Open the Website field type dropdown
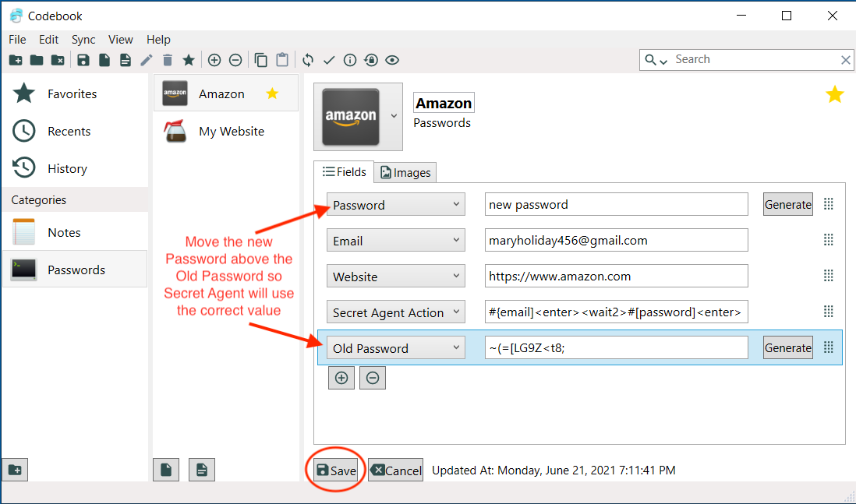Image resolution: width=856 pixels, height=504 pixels. 396,276
